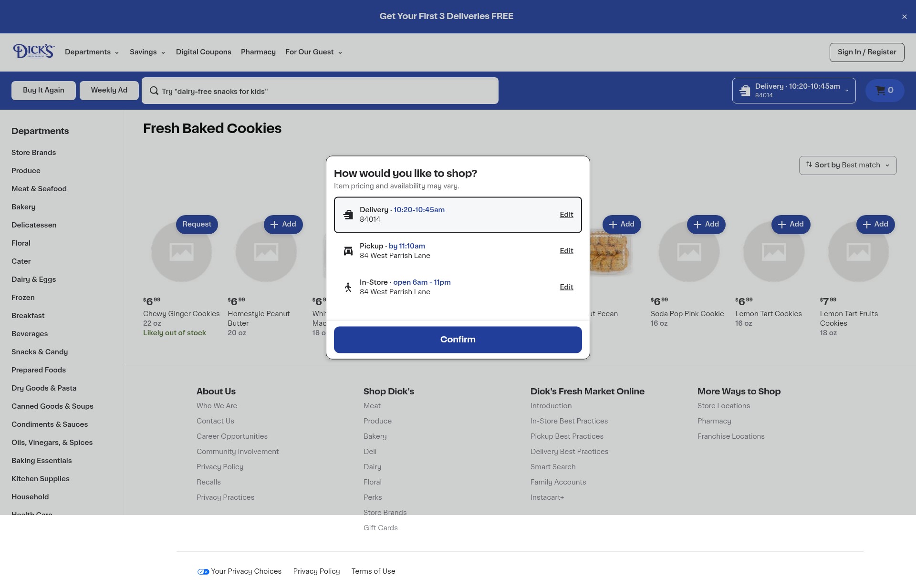The width and height of the screenshot is (916, 588).
Task: Open the Pharmacy menu item
Action: (x=258, y=52)
